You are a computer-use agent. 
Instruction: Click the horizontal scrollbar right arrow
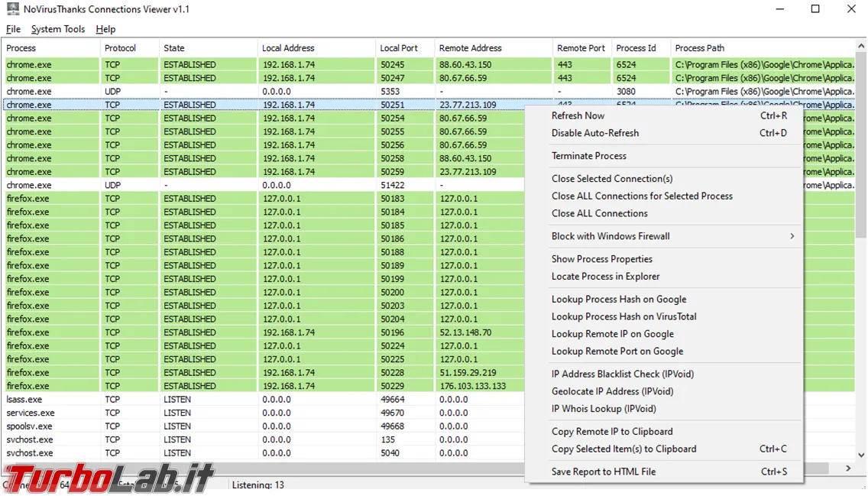point(848,468)
